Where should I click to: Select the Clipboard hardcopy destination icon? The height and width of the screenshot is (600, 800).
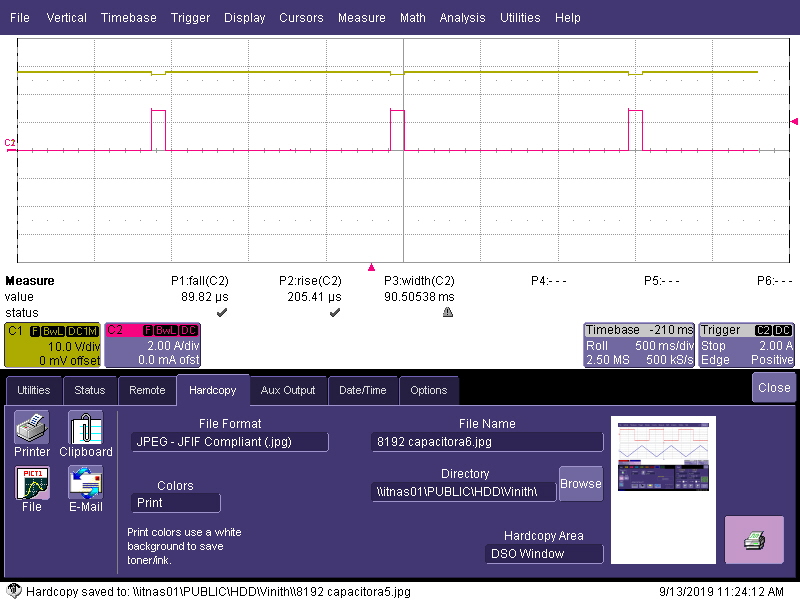85,427
